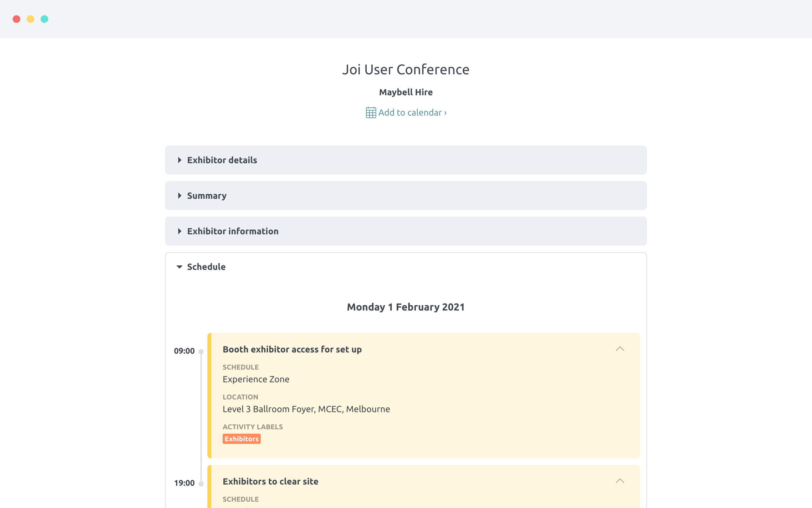Click the 09:00 time label
This screenshot has width=812, height=508.
[184, 351]
